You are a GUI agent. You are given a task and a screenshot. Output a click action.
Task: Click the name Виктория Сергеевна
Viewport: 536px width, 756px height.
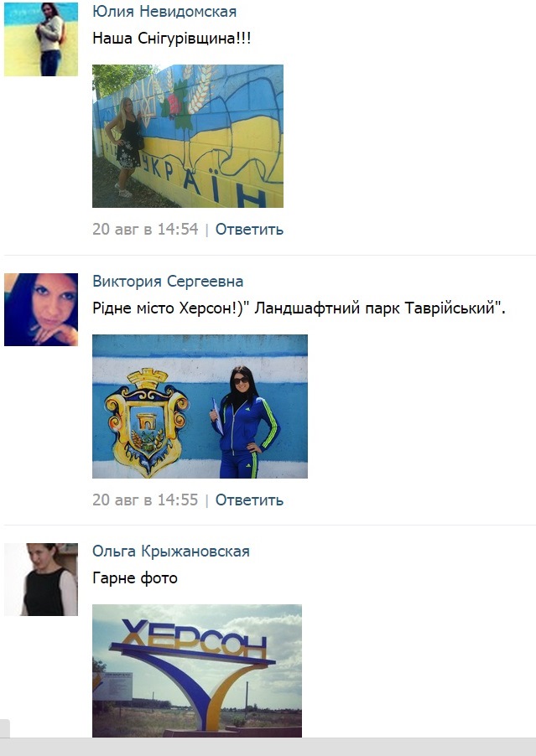(168, 282)
